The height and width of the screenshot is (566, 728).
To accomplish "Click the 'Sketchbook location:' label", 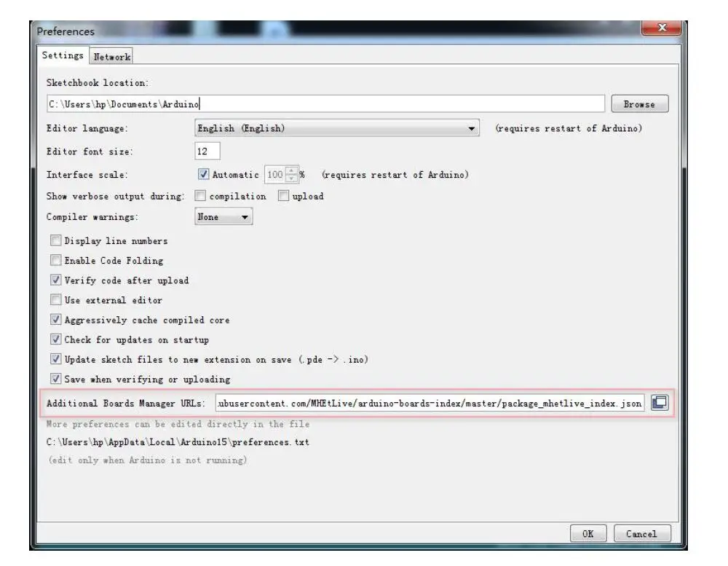I will (x=98, y=83).
